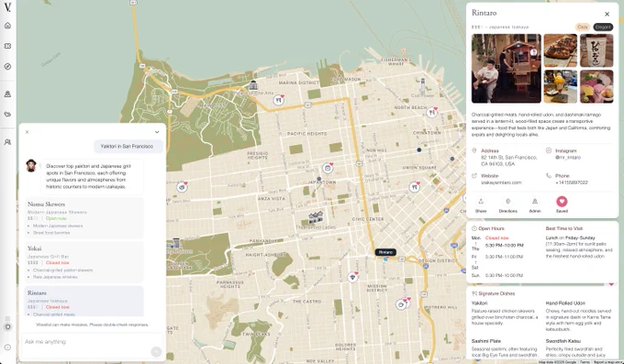Open the large Rintaro interior photo
Viewport: 624px width, 364px height.
507,69
